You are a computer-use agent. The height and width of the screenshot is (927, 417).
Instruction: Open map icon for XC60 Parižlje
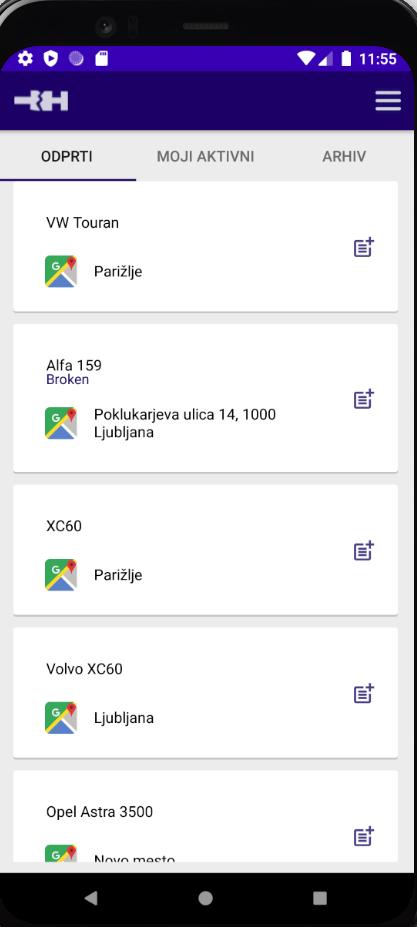61,575
